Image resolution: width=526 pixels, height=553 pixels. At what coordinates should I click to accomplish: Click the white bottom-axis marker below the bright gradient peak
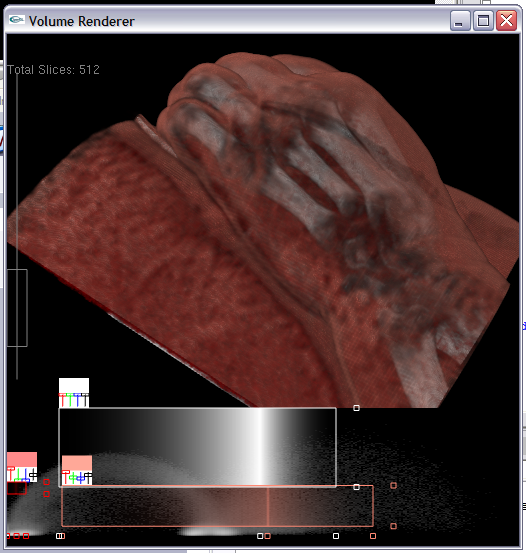pos(260,536)
